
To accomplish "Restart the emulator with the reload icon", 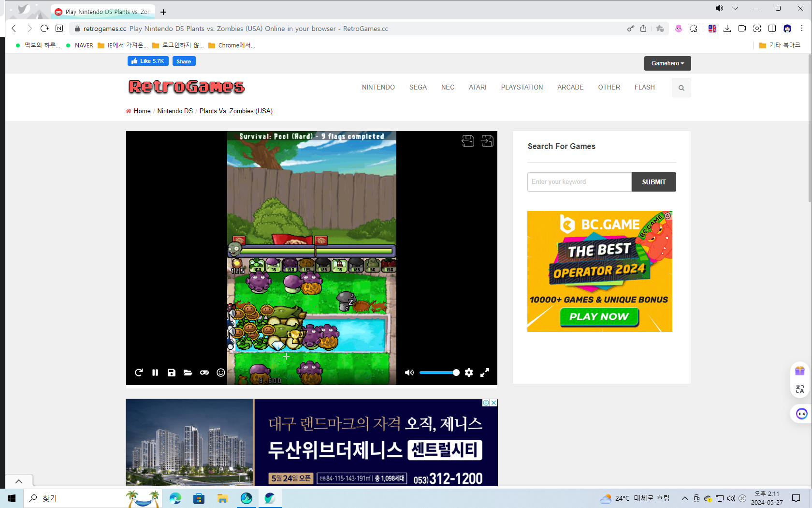I will (139, 373).
